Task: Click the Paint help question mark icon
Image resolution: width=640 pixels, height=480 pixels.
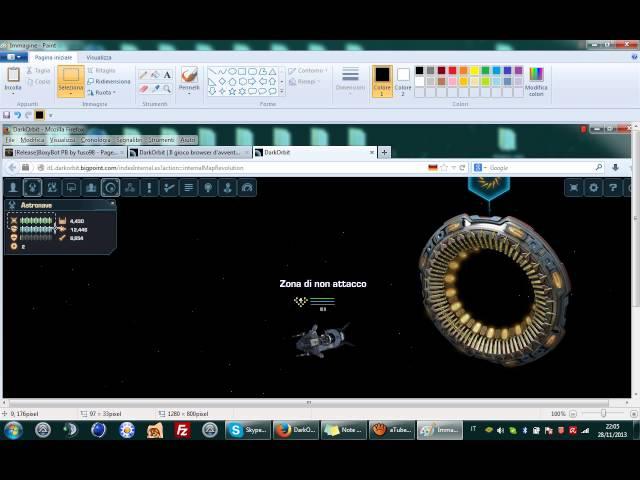Action: (x=634, y=57)
